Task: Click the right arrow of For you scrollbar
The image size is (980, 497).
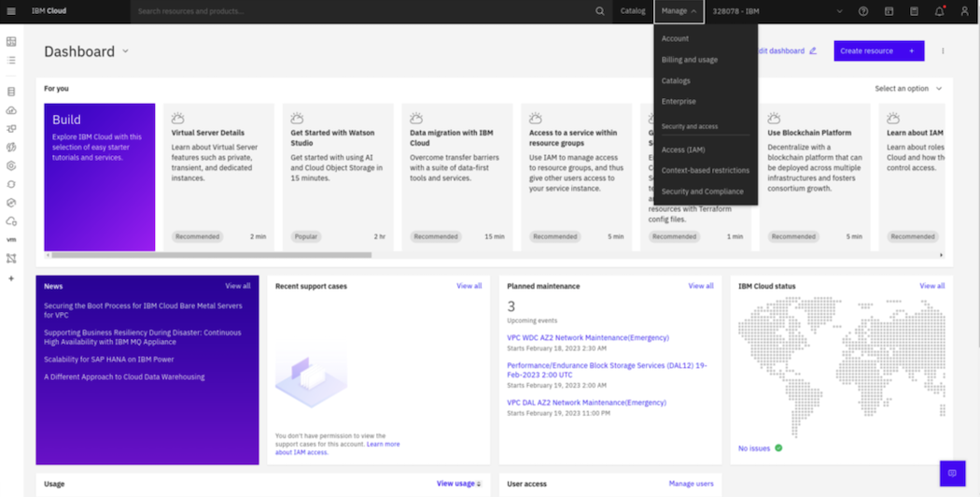Action: (941, 255)
